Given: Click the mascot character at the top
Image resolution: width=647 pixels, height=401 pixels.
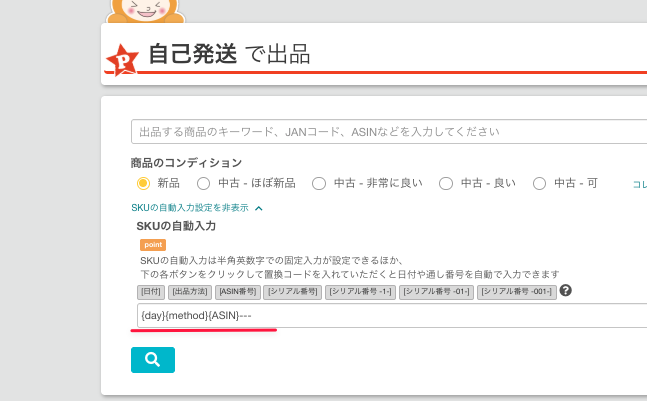Looking at the screenshot, I should tap(137, 10).
